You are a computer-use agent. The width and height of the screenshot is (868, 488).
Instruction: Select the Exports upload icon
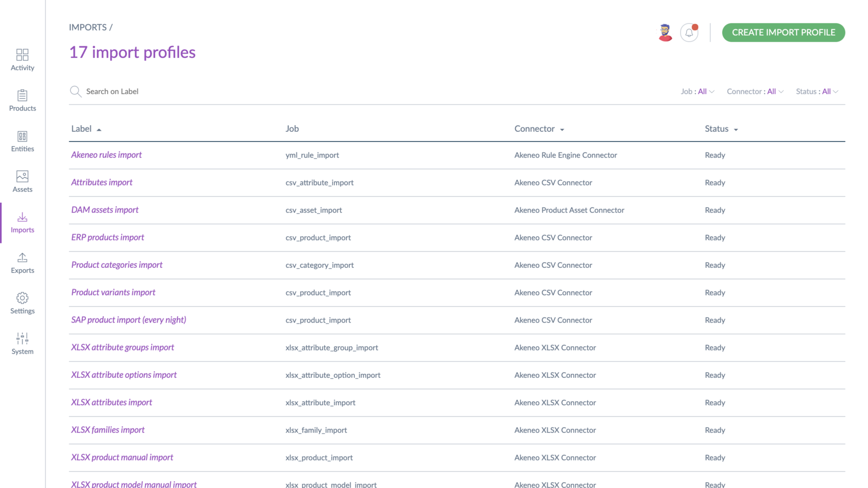pyautogui.click(x=22, y=258)
